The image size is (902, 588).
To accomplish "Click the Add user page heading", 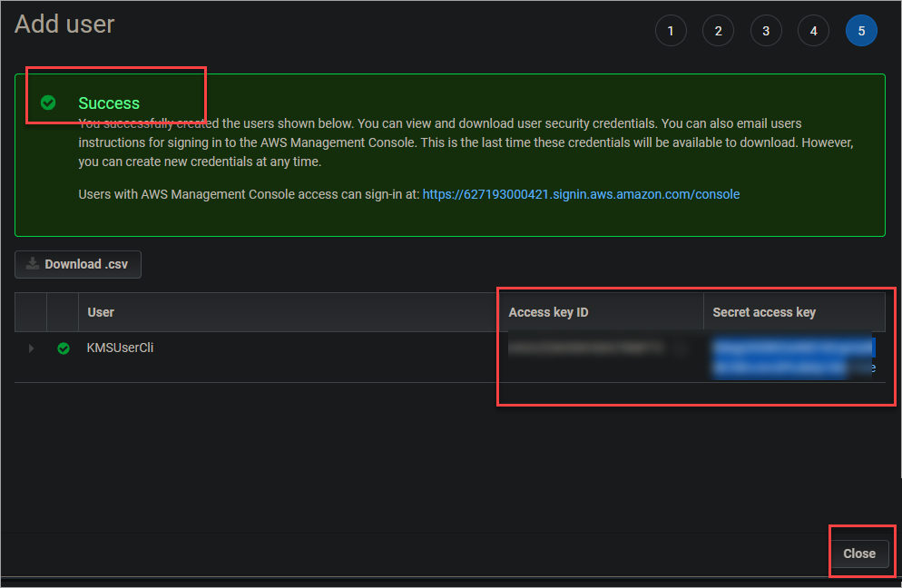I will 64,24.
